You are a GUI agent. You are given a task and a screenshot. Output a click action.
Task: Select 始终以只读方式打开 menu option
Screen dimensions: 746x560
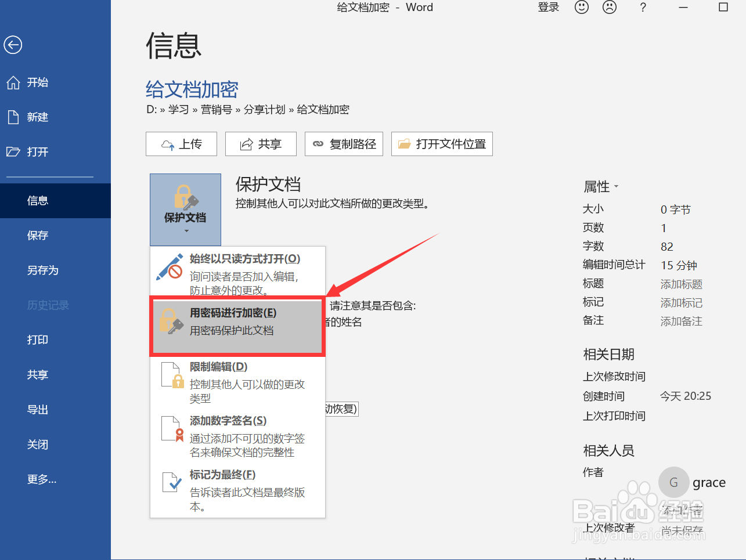point(237,273)
